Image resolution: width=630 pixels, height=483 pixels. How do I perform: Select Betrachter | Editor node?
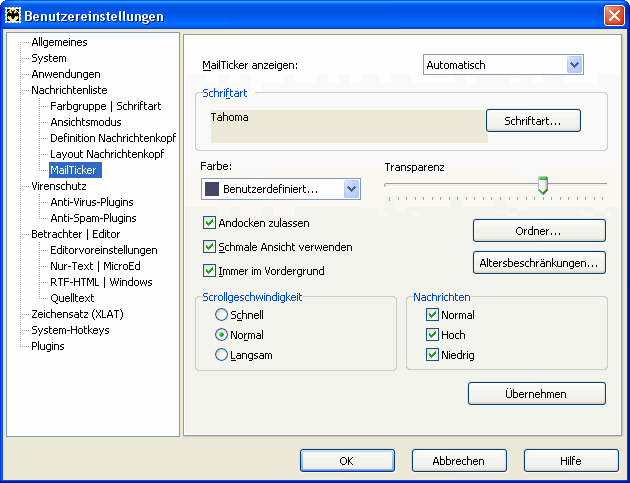(76, 234)
